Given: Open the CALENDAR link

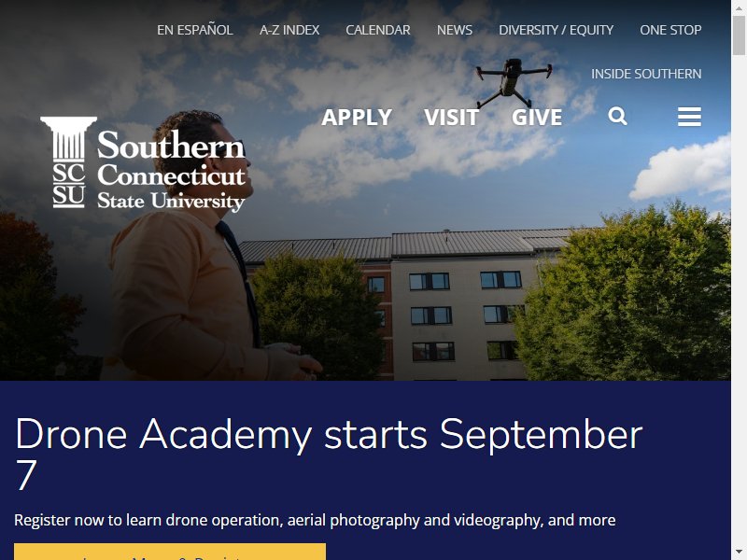Looking at the screenshot, I should (x=378, y=30).
